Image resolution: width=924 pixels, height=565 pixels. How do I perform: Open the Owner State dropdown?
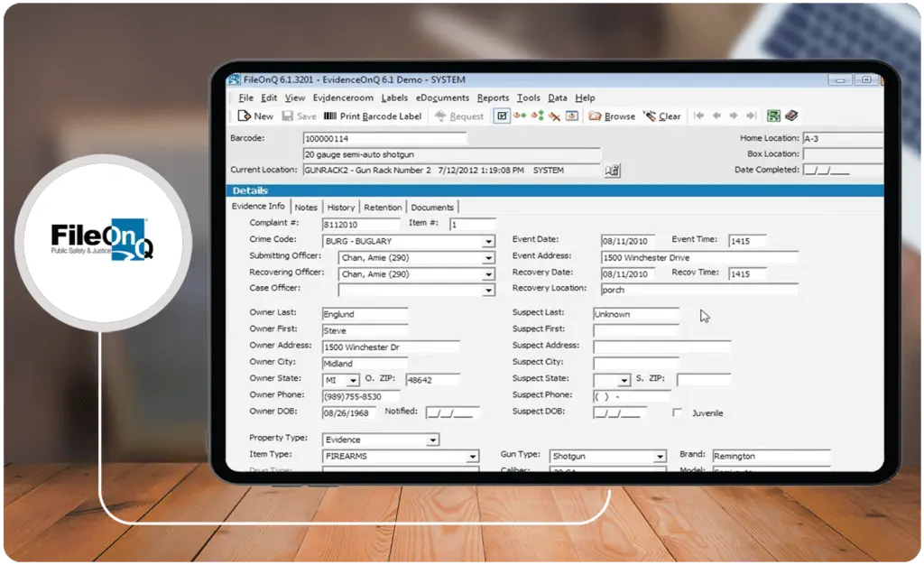353,381
